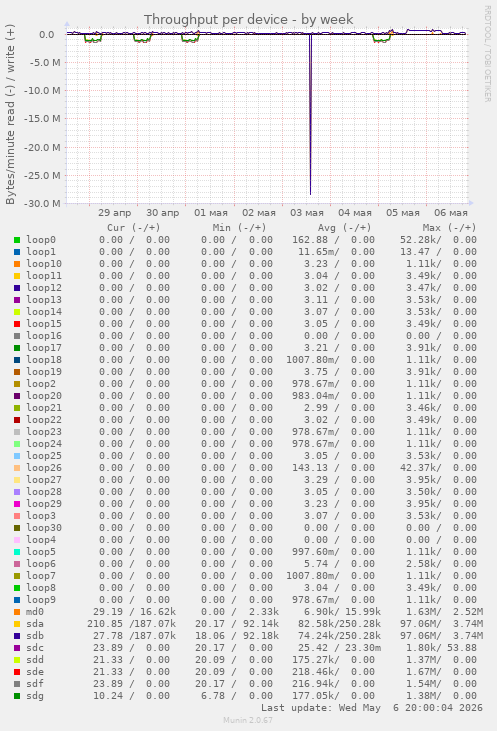Click the '29 апр' date axis label
Image resolution: width=497 pixels, height=731 pixels.
(115, 213)
